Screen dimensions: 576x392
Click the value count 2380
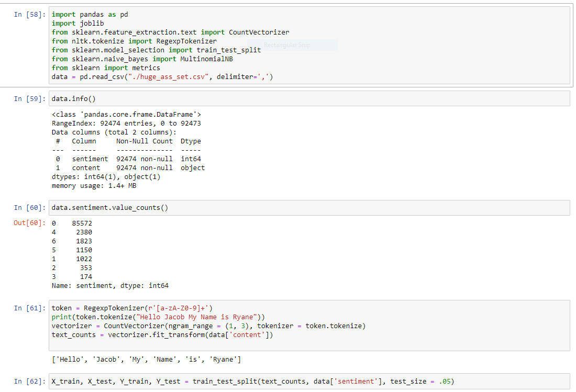click(x=84, y=232)
